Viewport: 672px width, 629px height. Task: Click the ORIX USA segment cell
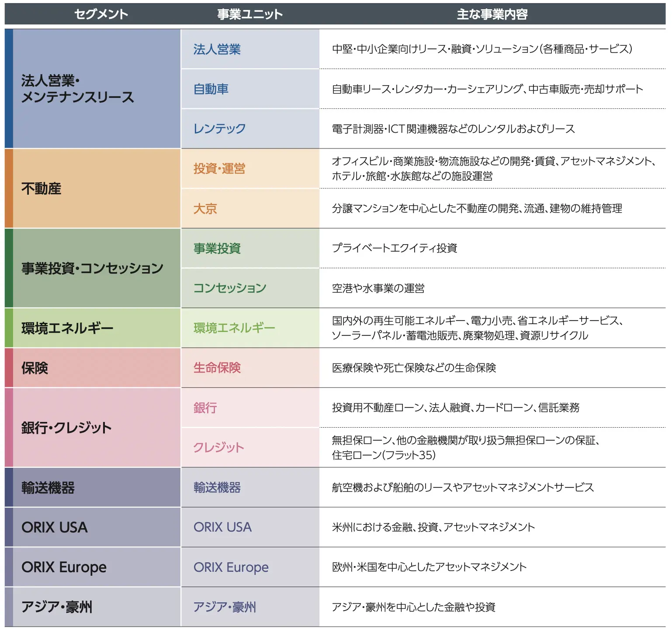(x=96, y=527)
